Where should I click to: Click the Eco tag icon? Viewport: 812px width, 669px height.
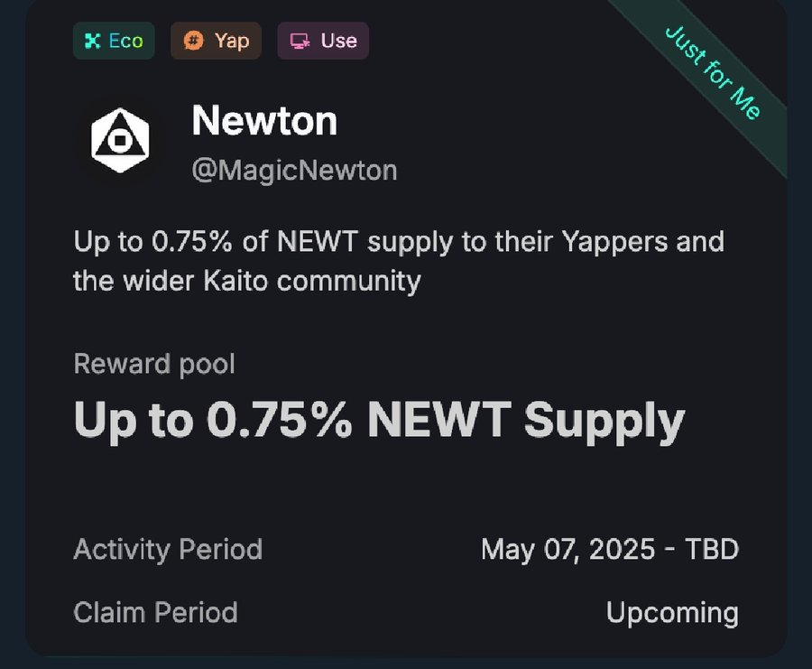92,41
